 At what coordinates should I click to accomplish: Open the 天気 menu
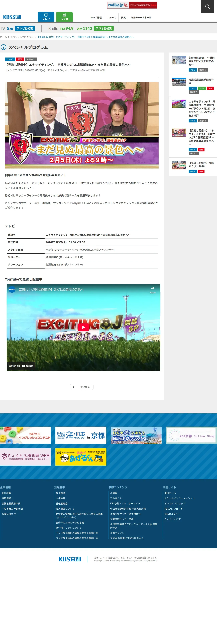(x=123, y=18)
